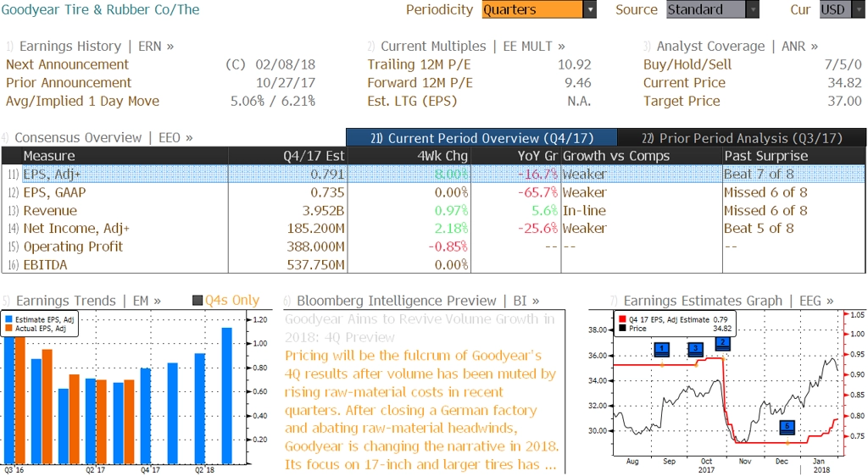Click the Trailing 12M P/E value 10.92

[x=574, y=64]
